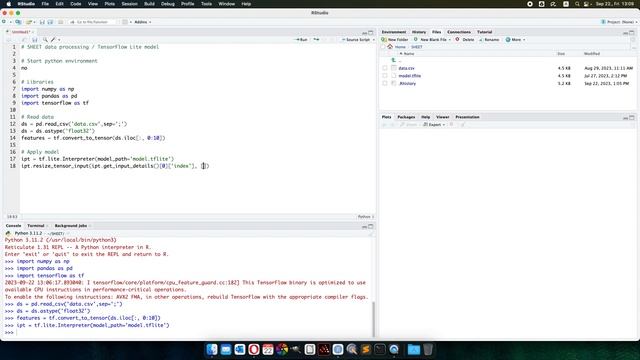Maximize the console pane
The image size is (640, 360).
(x=371, y=226)
